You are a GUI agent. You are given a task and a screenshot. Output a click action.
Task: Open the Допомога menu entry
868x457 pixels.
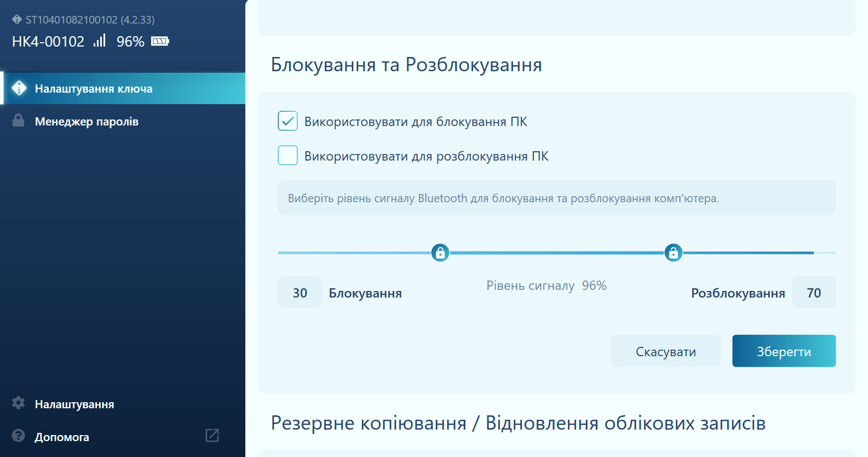pyautogui.click(x=62, y=437)
